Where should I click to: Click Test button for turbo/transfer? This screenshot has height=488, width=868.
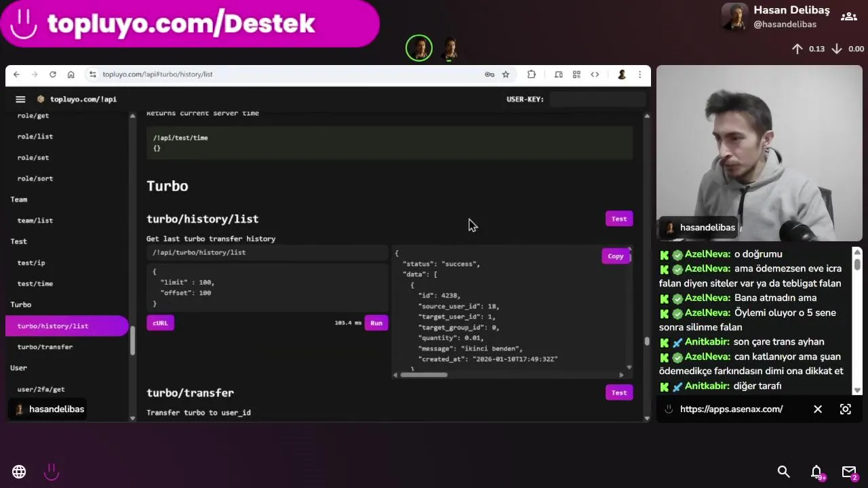click(x=619, y=393)
